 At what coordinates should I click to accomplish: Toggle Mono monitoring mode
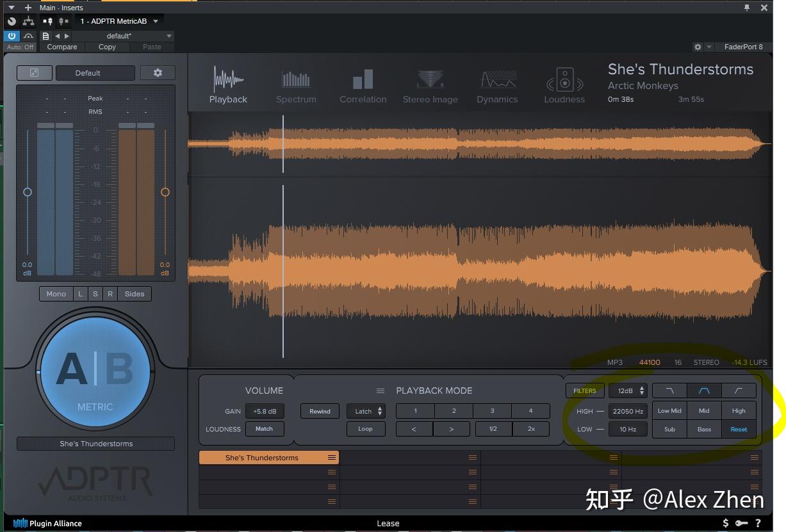(56, 294)
